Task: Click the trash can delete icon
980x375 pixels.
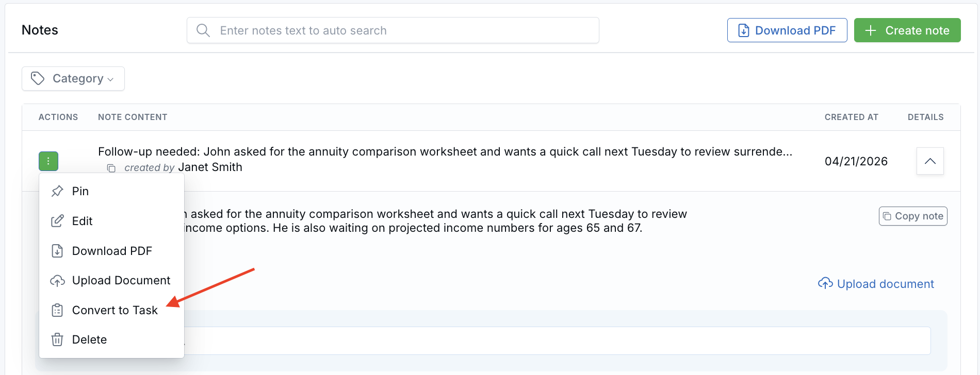Action: [x=57, y=339]
